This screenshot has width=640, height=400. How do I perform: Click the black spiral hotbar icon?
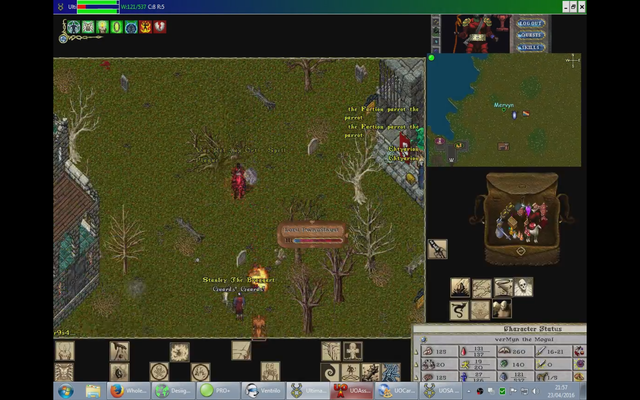[x=330, y=372]
